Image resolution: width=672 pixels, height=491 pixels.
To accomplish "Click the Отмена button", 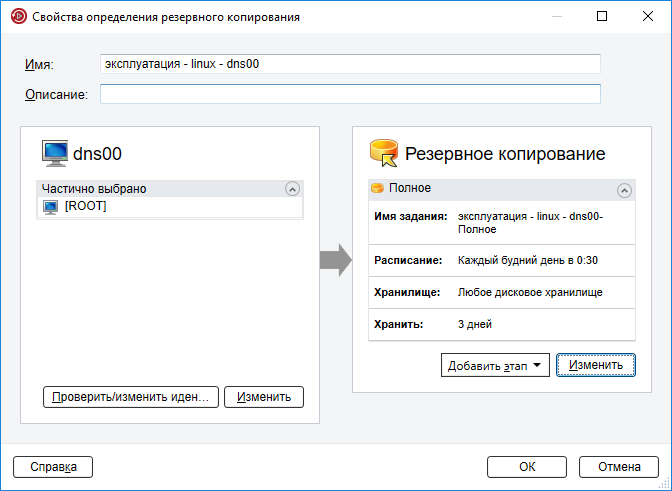I will (x=619, y=467).
